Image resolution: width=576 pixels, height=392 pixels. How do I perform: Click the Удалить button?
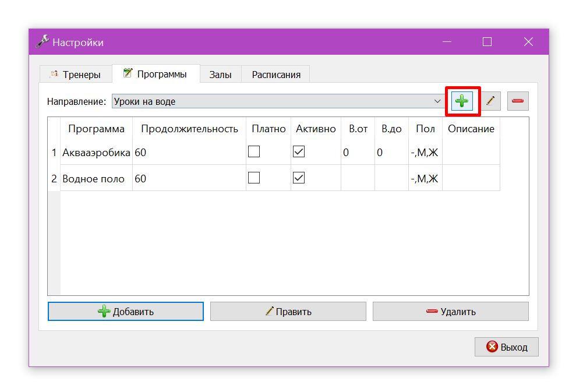coord(451,312)
